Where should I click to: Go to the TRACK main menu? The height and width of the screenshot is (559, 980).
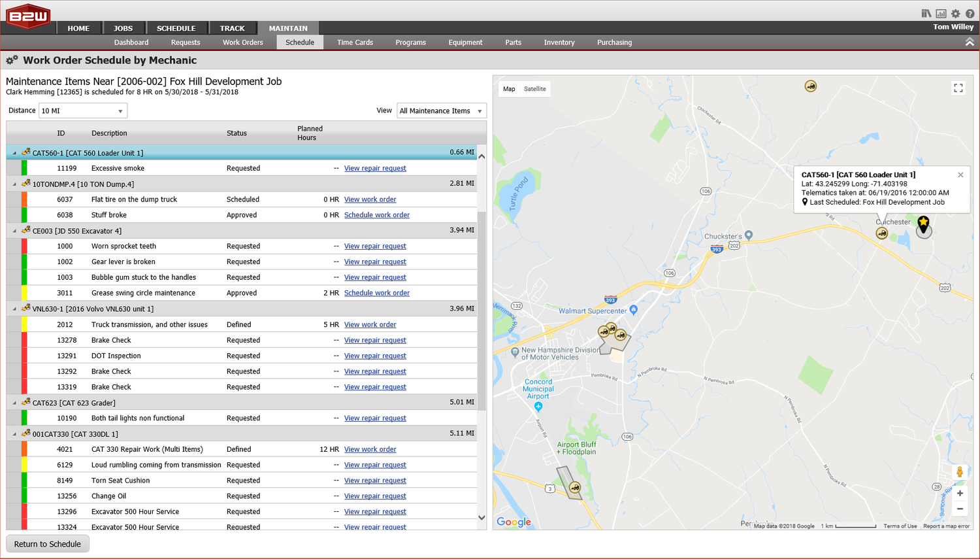click(232, 28)
